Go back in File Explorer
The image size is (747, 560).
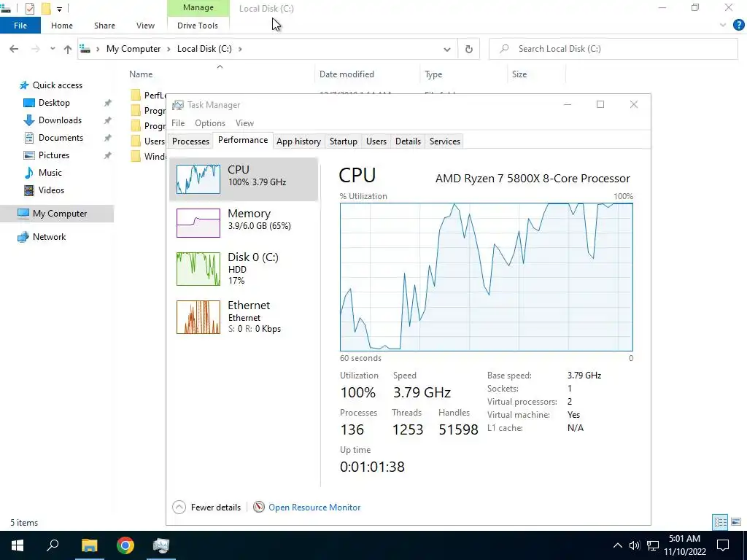click(14, 49)
